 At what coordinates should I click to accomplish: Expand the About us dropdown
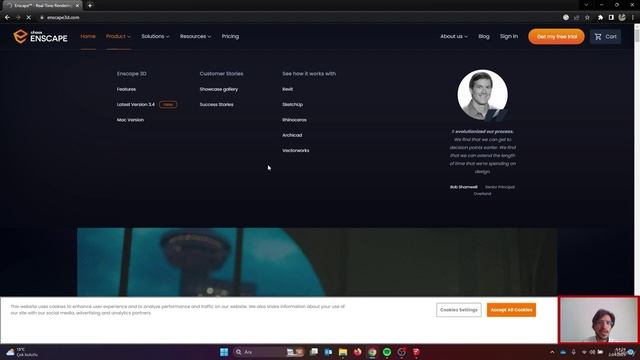pyautogui.click(x=454, y=36)
